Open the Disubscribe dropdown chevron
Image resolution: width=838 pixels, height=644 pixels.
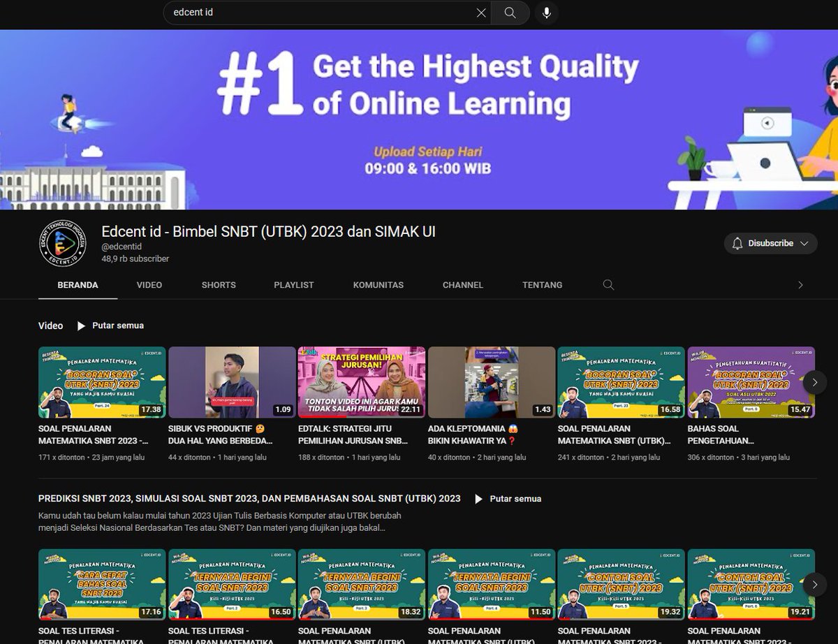click(804, 243)
